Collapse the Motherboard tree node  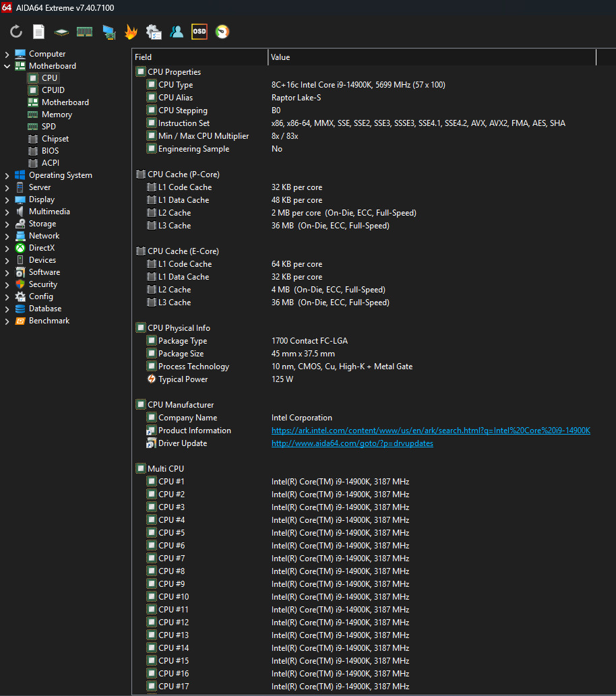[7, 66]
